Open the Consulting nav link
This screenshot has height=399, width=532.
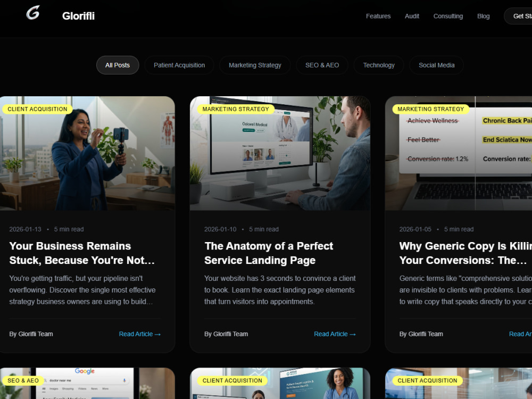click(448, 16)
